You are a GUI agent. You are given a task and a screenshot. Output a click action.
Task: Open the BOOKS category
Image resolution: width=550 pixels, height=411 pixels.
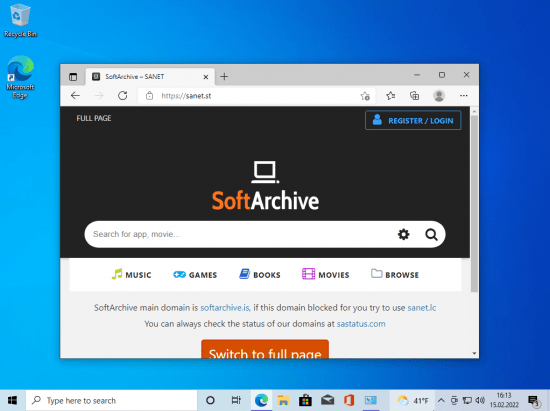click(260, 275)
